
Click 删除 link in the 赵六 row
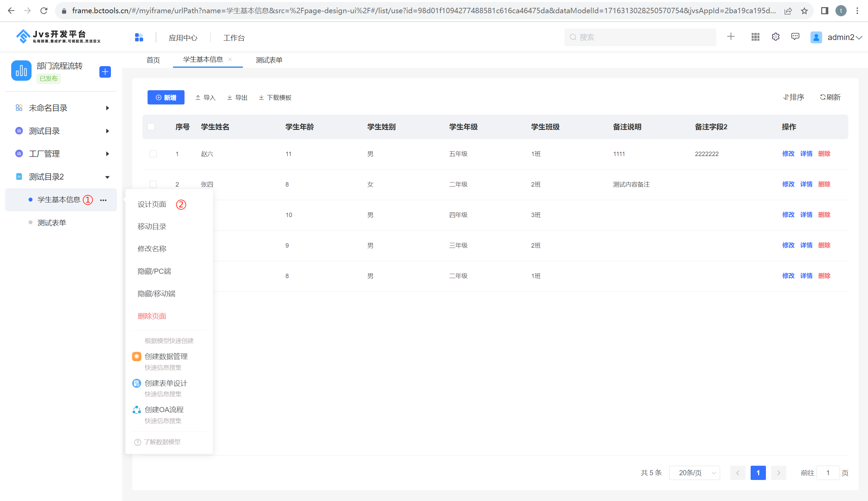pyautogui.click(x=824, y=154)
